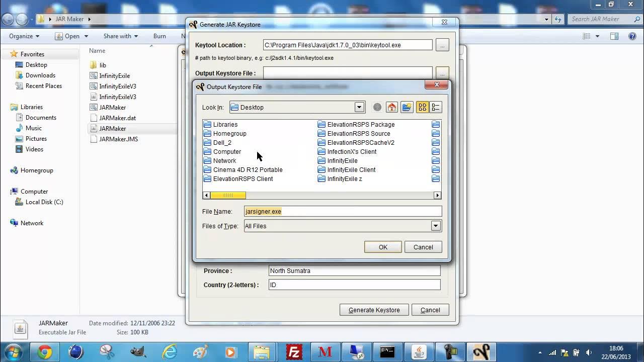This screenshot has width=644, height=362.
Task: Open Recent Places in Explorer sidebar
Action: coord(43,86)
